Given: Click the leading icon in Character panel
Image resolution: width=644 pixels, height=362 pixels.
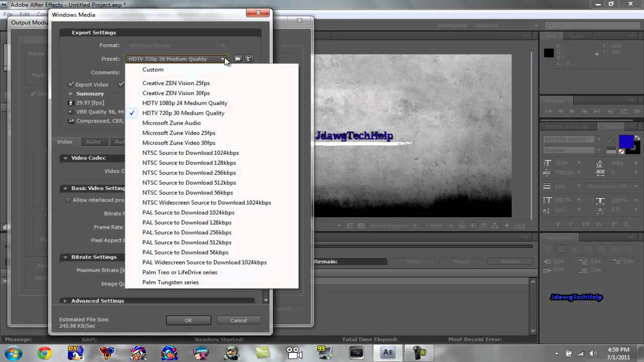Looking at the screenshot, I should tap(599, 163).
